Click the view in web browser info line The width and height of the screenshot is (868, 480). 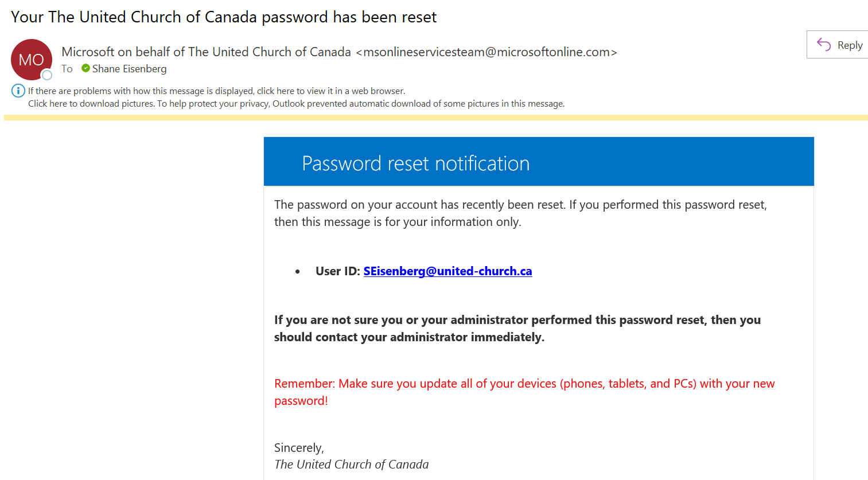pos(217,91)
